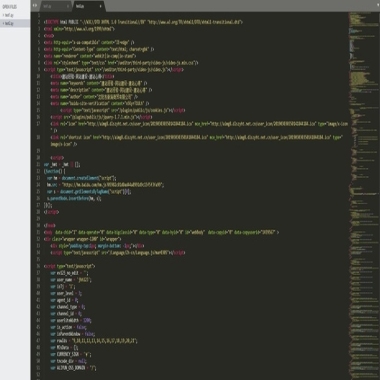Close the active second editor tab
The height and width of the screenshot is (380, 380).
pos(100,6)
